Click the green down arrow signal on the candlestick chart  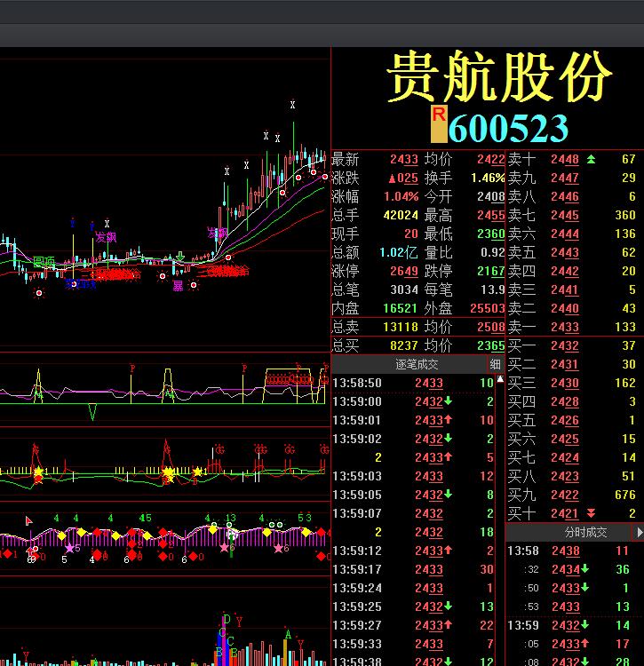click(180, 257)
